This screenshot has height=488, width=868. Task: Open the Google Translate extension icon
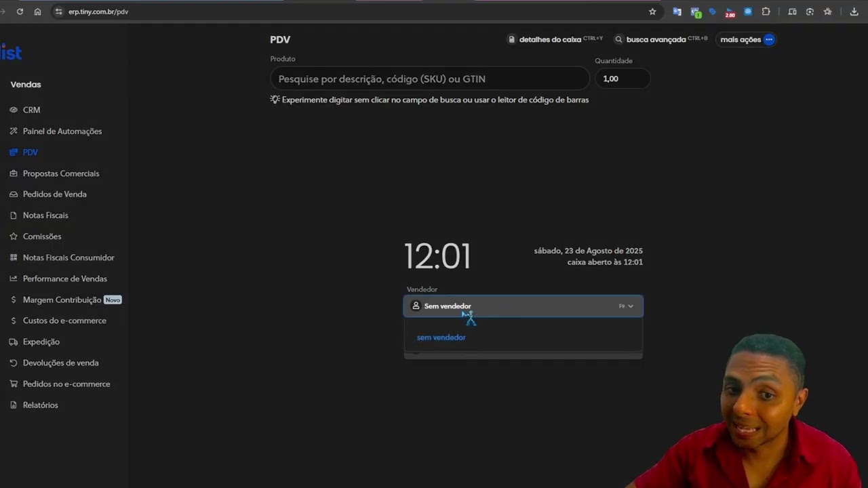pyautogui.click(x=677, y=12)
